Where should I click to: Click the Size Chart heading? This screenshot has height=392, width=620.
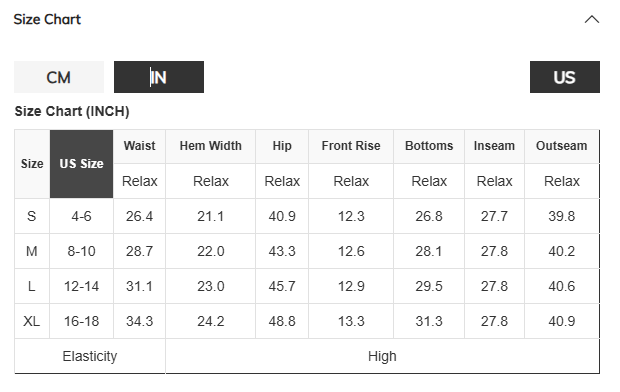(x=47, y=19)
